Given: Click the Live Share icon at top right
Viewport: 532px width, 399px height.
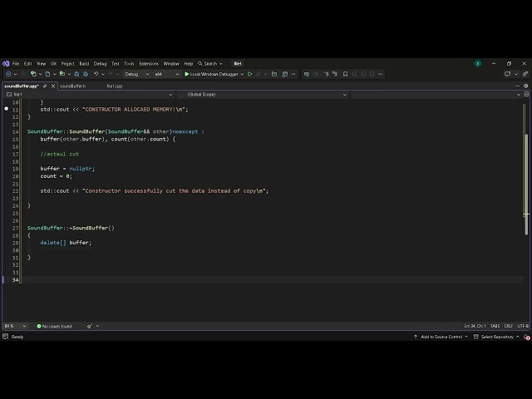Looking at the screenshot, I should click(525, 74).
